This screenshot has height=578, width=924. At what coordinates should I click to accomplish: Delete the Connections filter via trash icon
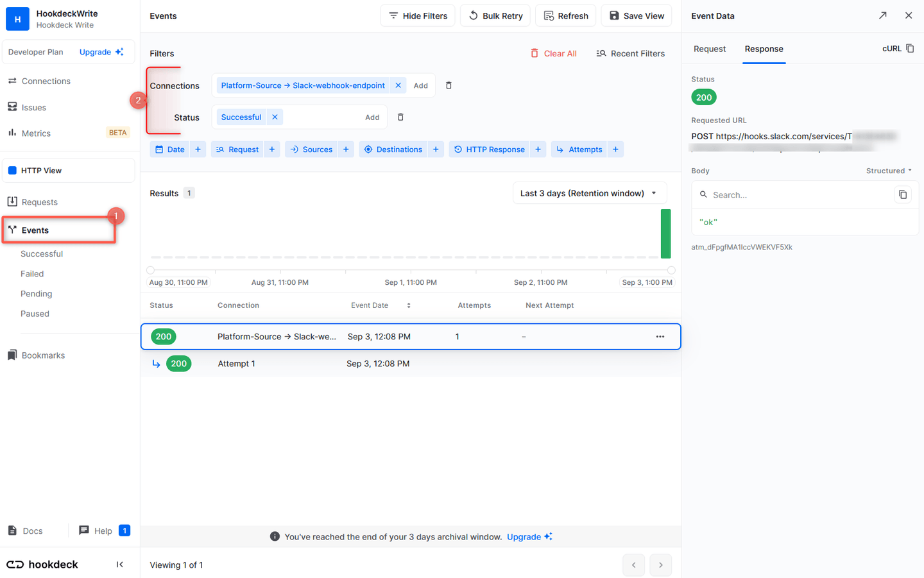pos(448,85)
